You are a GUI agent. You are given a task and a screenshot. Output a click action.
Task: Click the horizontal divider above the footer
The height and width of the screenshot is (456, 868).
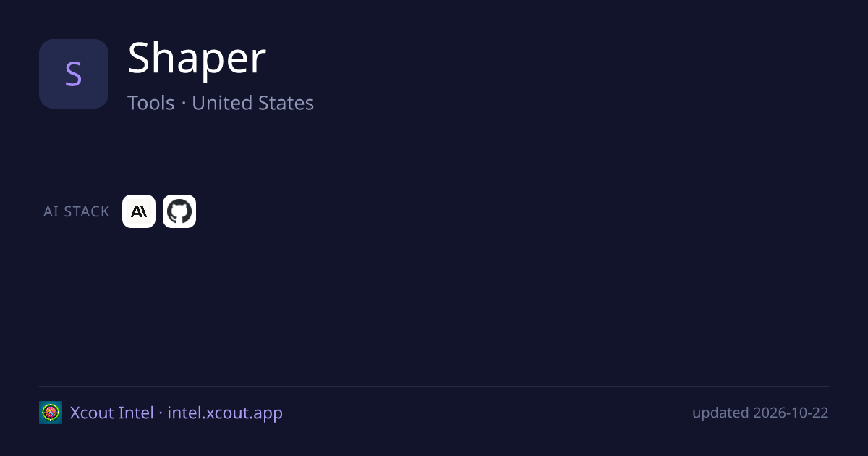pos(434,386)
